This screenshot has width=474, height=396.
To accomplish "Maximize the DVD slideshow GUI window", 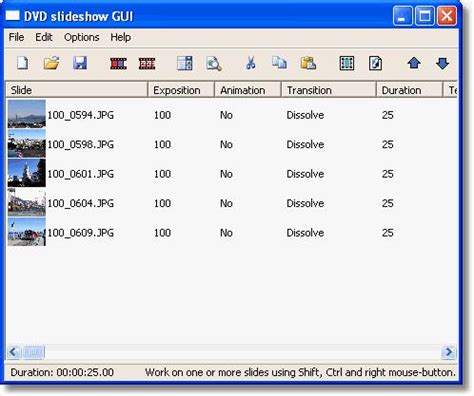I will tap(425, 16).
